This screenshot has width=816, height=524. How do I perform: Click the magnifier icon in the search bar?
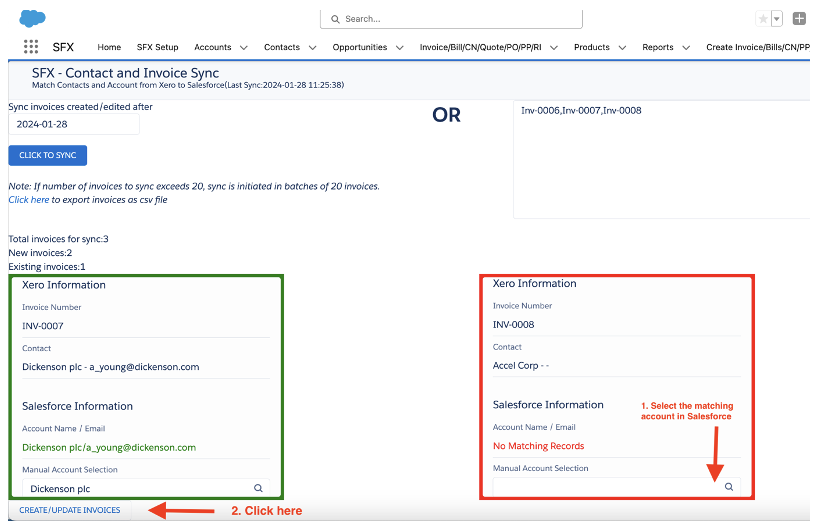click(335, 19)
